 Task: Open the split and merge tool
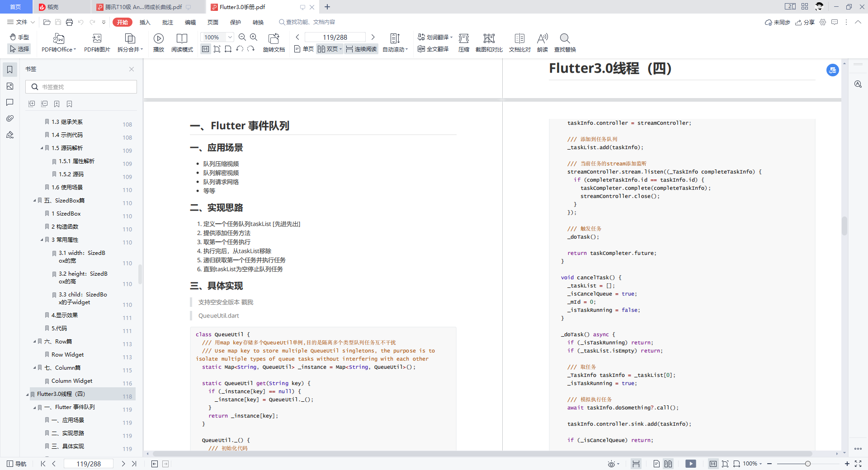click(x=130, y=43)
